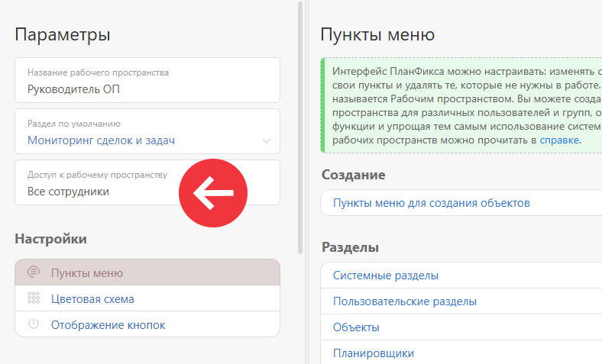Click the Разделы section heading

350,247
